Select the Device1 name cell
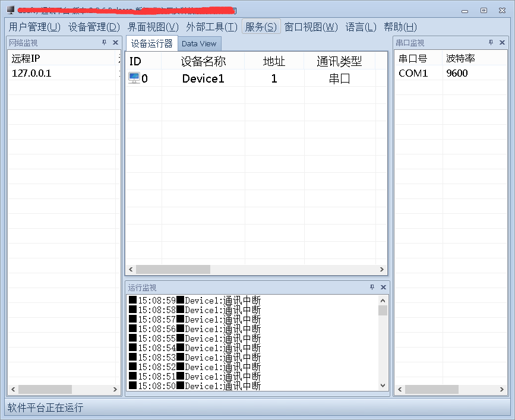The height and width of the screenshot is (420, 515). (x=203, y=78)
